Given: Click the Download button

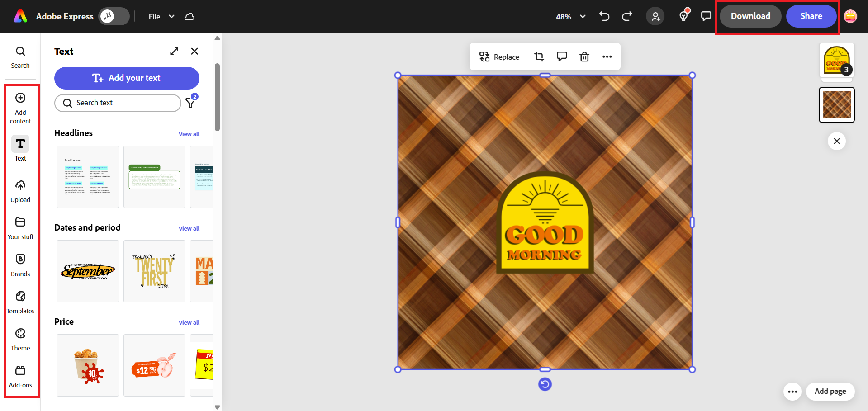Looking at the screenshot, I should pyautogui.click(x=749, y=16).
